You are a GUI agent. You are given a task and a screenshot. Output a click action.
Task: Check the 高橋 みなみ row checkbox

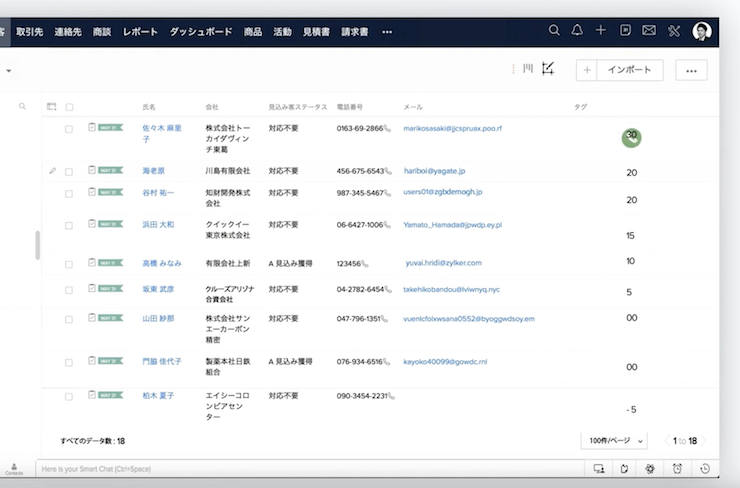click(x=69, y=264)
